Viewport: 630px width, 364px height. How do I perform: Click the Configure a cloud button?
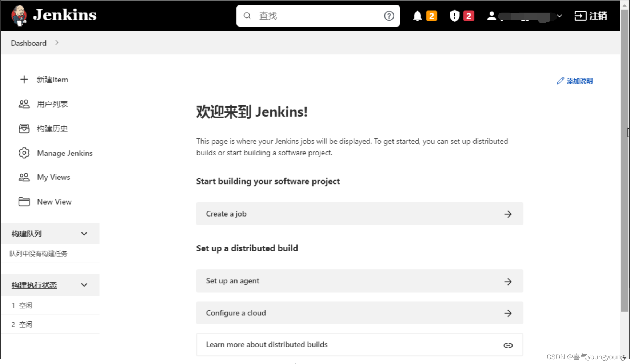pyautogui.click(x=360, y=313)
